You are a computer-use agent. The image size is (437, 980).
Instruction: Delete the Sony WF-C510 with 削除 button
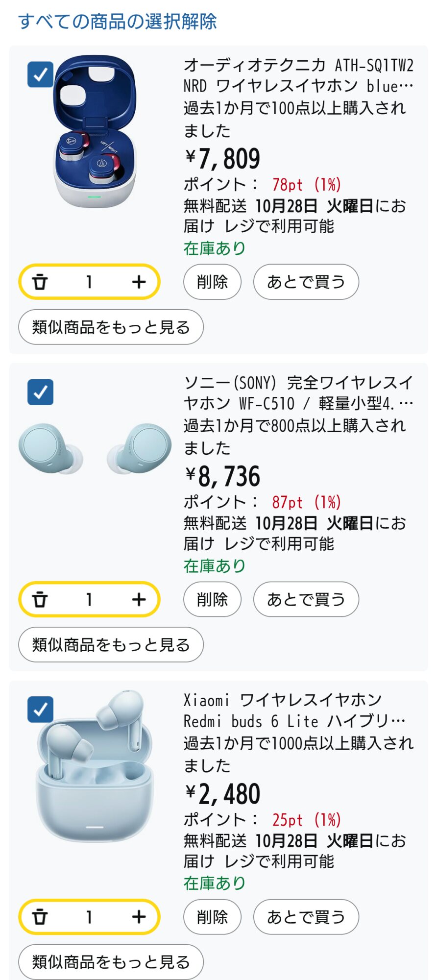pyautogui.click(x=212, y=600)
